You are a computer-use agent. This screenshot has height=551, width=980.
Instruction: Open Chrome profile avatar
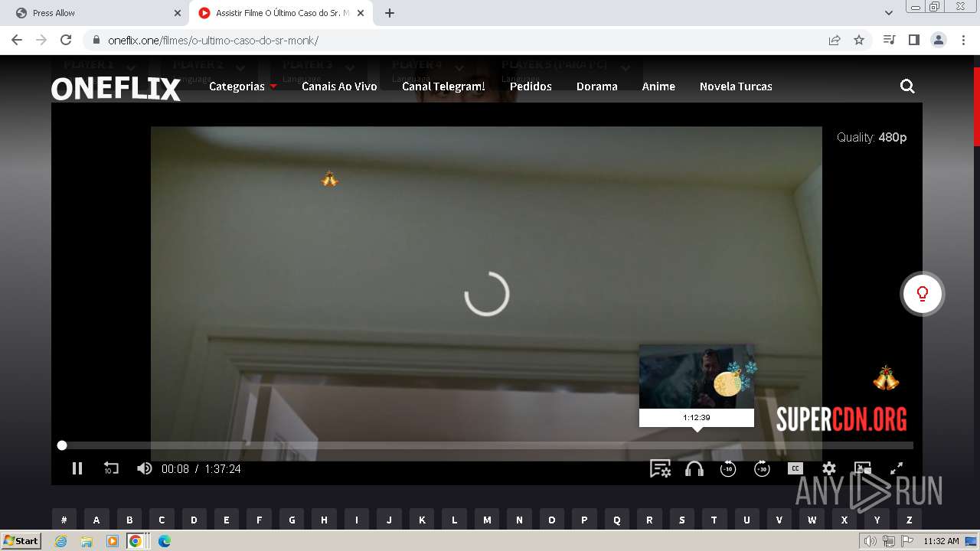coord(938,40)
